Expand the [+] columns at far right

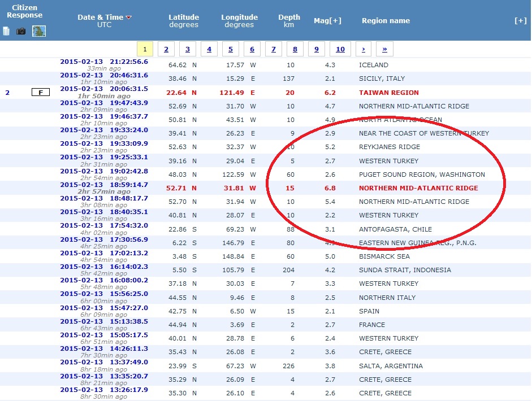click(521, 21)
